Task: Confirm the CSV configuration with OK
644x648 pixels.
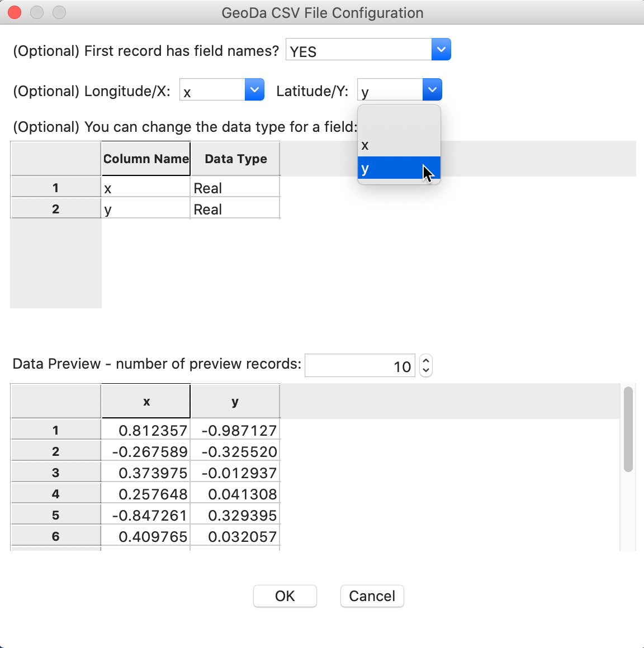Action: click(x=285, y=596)
